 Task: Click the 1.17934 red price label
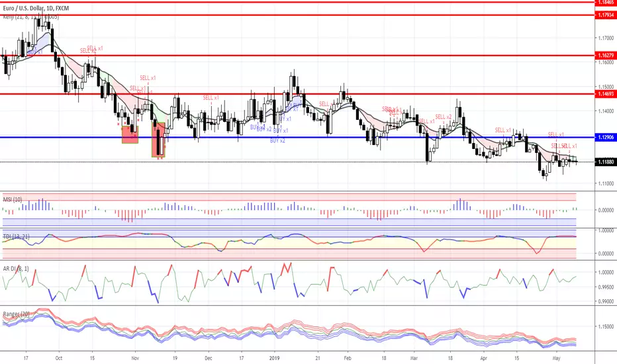click(606, 15)
